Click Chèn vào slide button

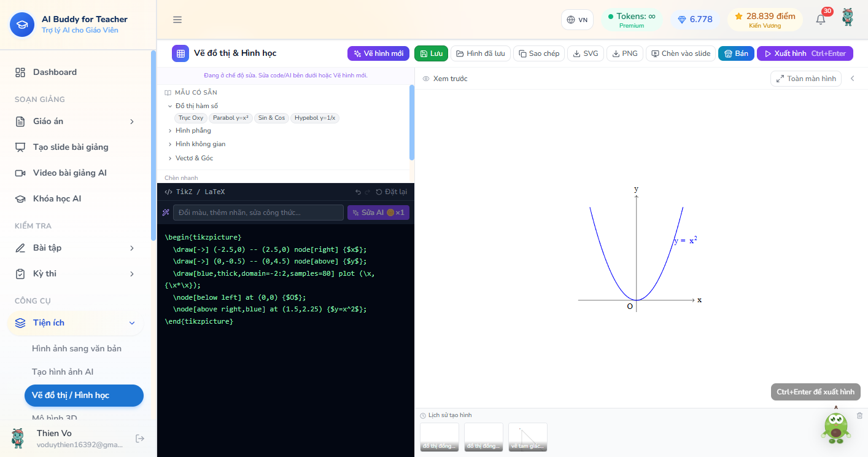pos(681,53)
